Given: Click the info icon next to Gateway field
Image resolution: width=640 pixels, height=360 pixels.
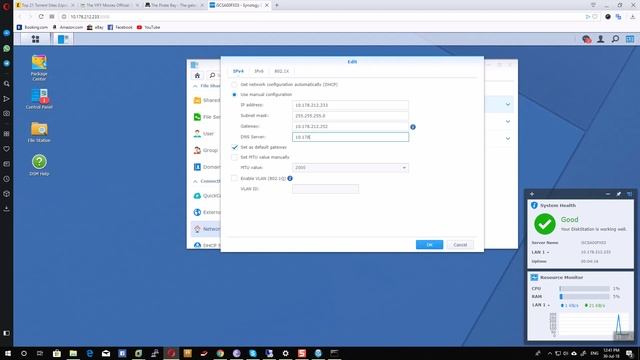Looking at the screenshot, I should pos(413,127).
